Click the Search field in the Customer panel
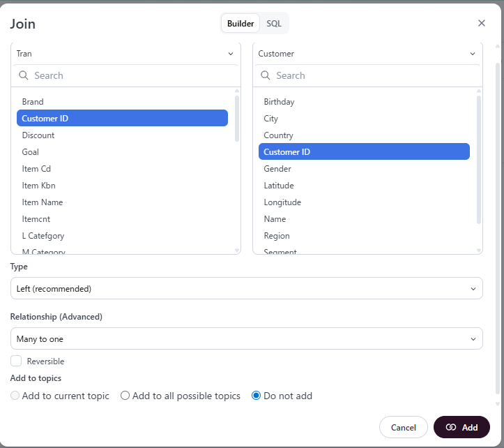Screen dimensions: 504x448 pos(374,75)
